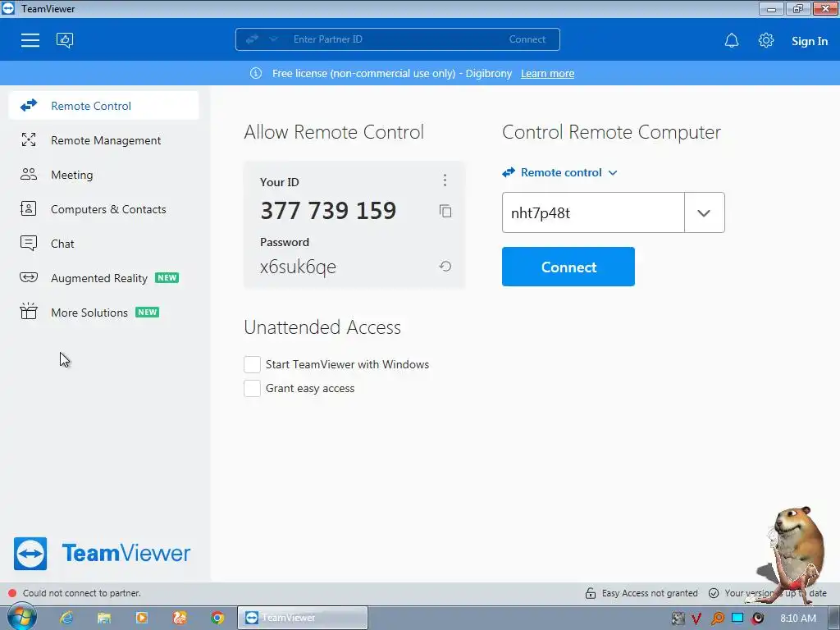
Task: Open the Remote Management section
Action: coord(104,140)
